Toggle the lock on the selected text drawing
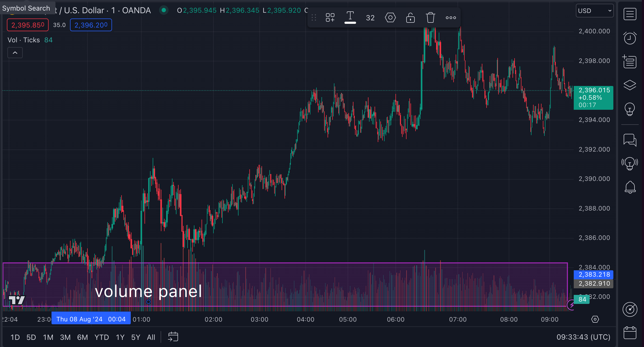The width and height of the screenshot is (644, 347). (410, 17)
